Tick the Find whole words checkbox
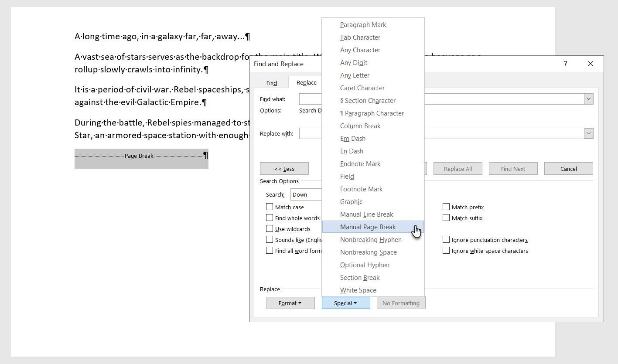The image size is (618, 364). click(270, 218)
